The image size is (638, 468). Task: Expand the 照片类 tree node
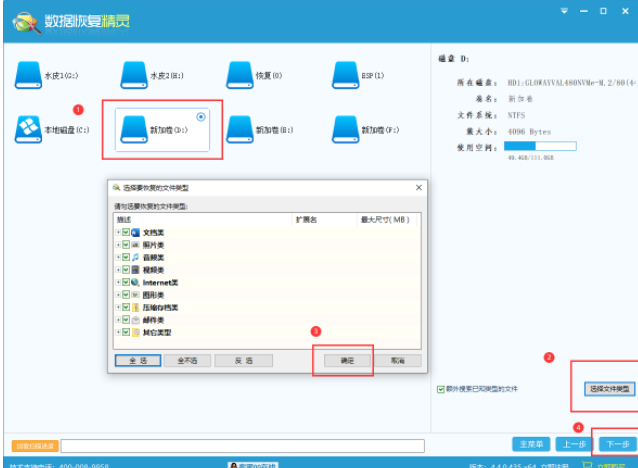coord(117,245)
